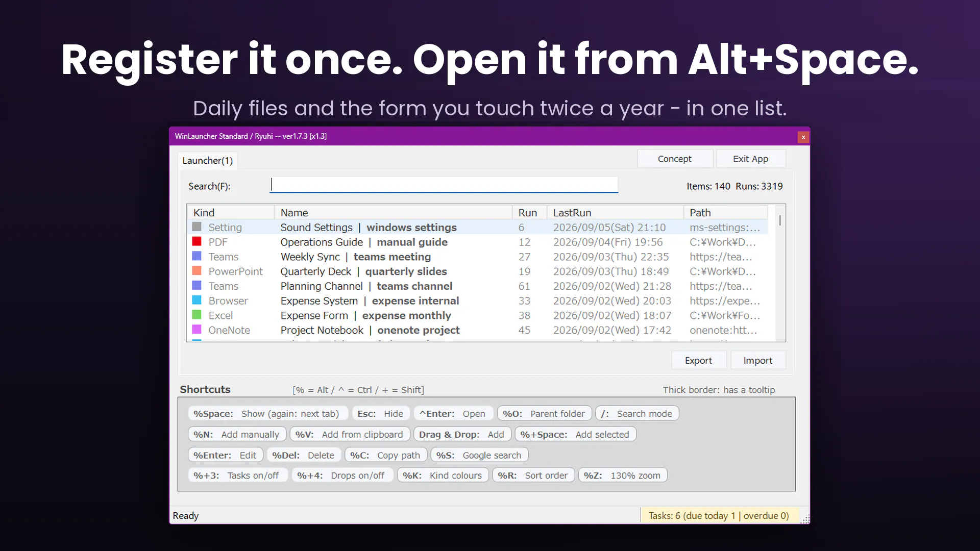This screenshot has width=980, height=551.
Task: Click the %Z: 130% zoom shortcut chip
Action: click(x=623, y=475)
